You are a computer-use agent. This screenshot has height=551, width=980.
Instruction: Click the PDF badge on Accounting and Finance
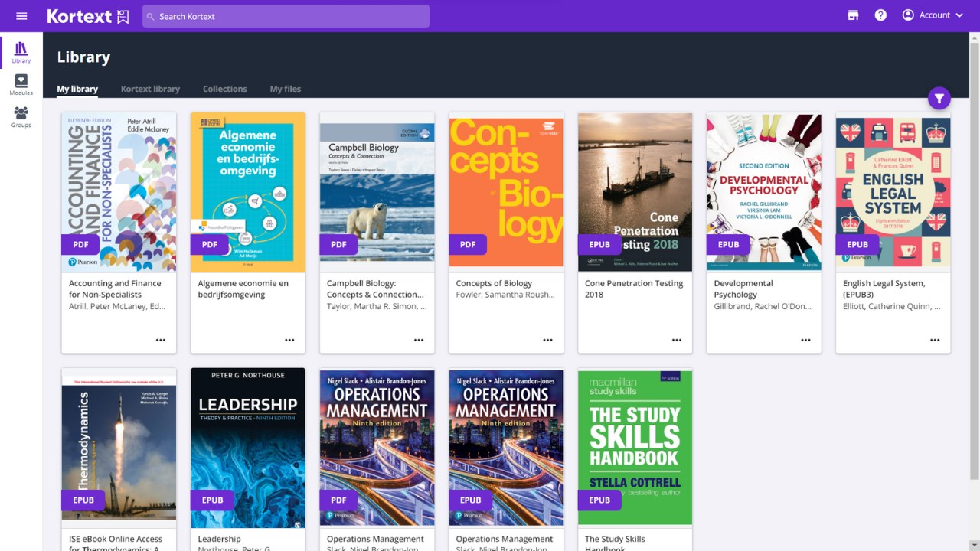click(80, 245)
